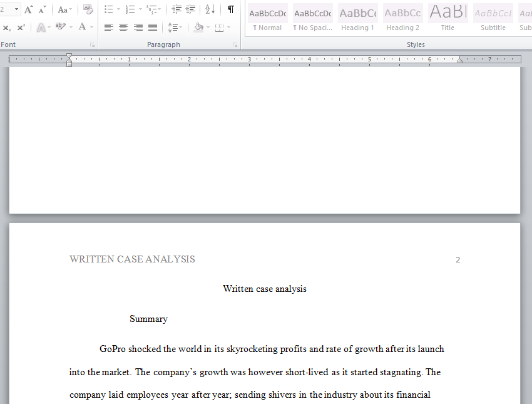Apply the Heading 2 style

point(403,18)
